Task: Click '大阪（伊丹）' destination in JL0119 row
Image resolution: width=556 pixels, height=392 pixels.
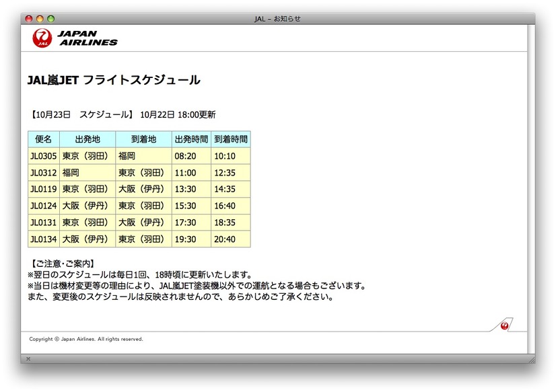Action: click(x=141, y=189)
